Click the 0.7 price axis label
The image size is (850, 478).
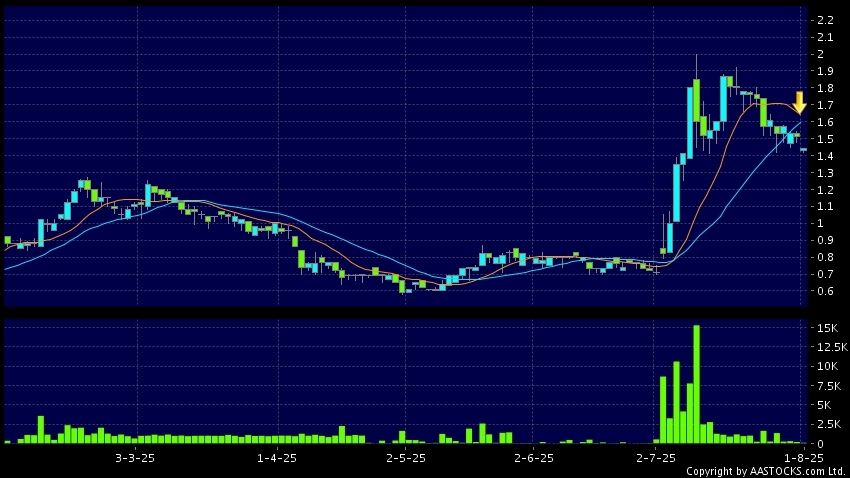click(825, 274)
